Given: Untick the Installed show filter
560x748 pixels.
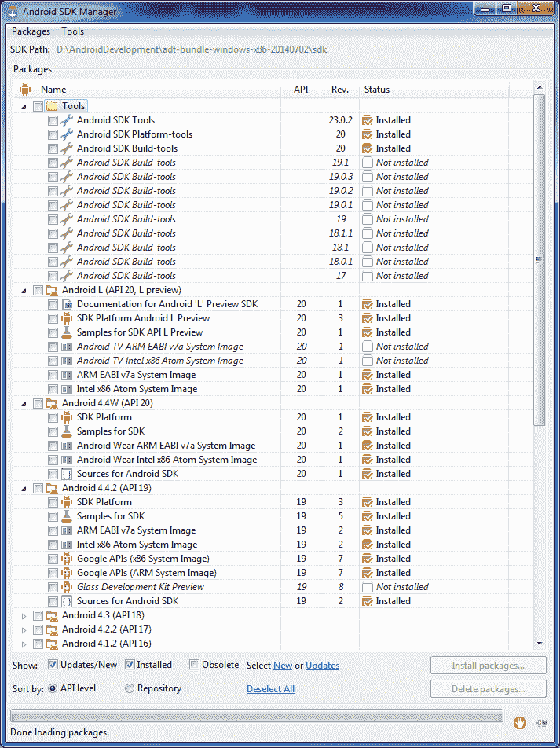Looking at the screenshot, I should pos(130,665).
